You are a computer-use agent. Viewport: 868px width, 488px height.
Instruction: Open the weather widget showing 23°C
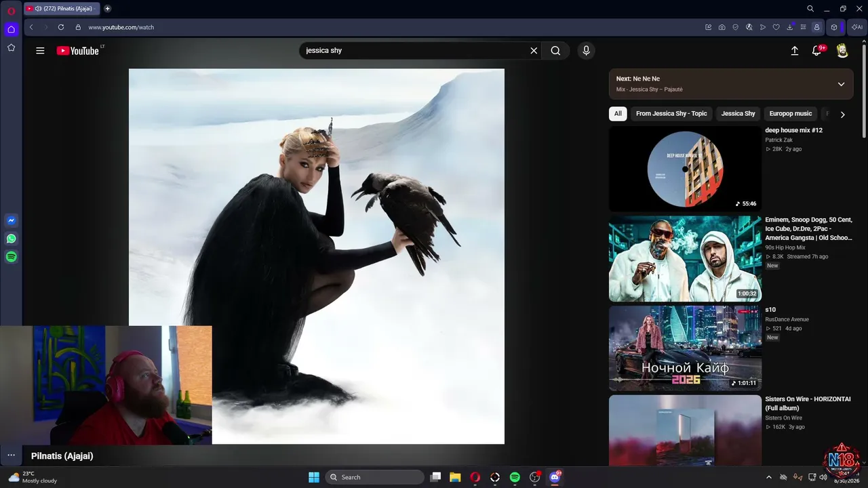click(x=33, y=477)
